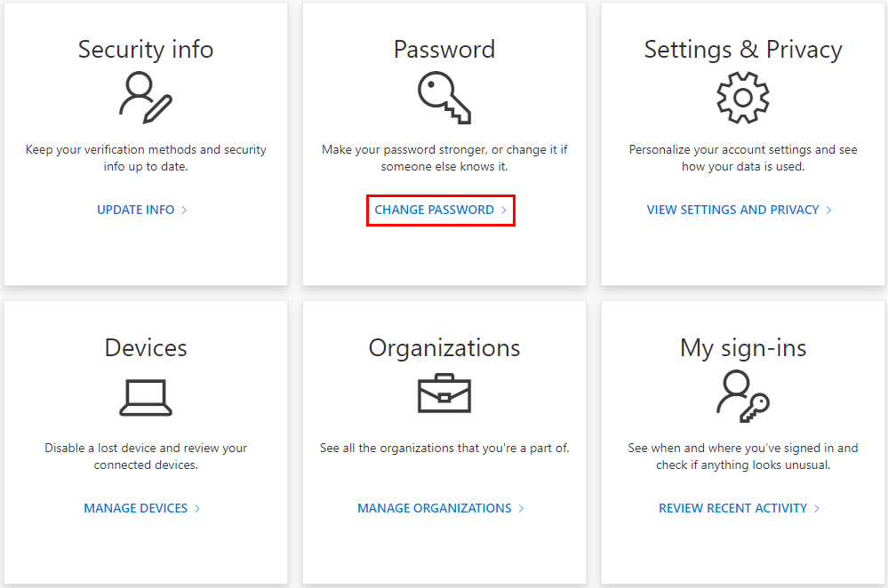Click the Settings & Privacy gear icon
888x588 pixels.
(743, 99)
